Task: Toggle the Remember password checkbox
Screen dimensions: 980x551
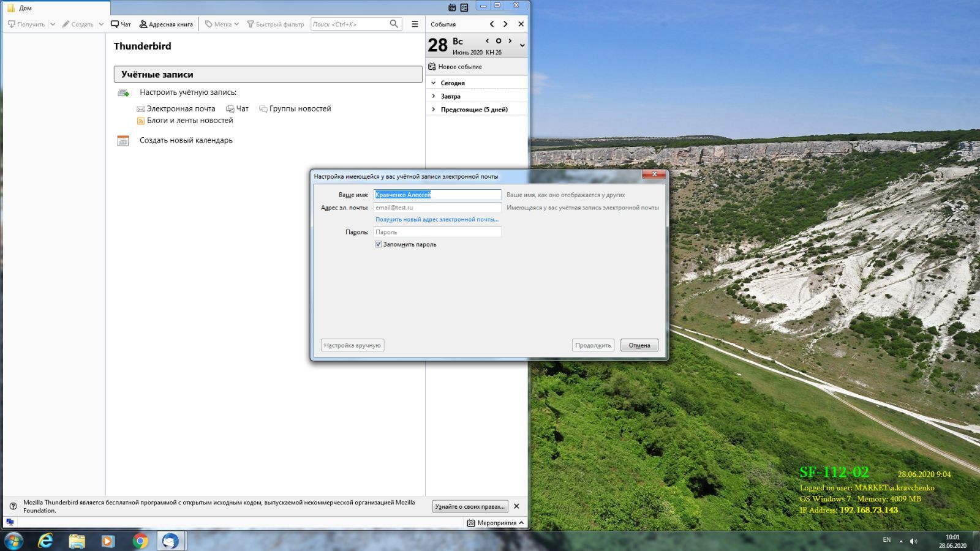Action: tap(379, 244)
